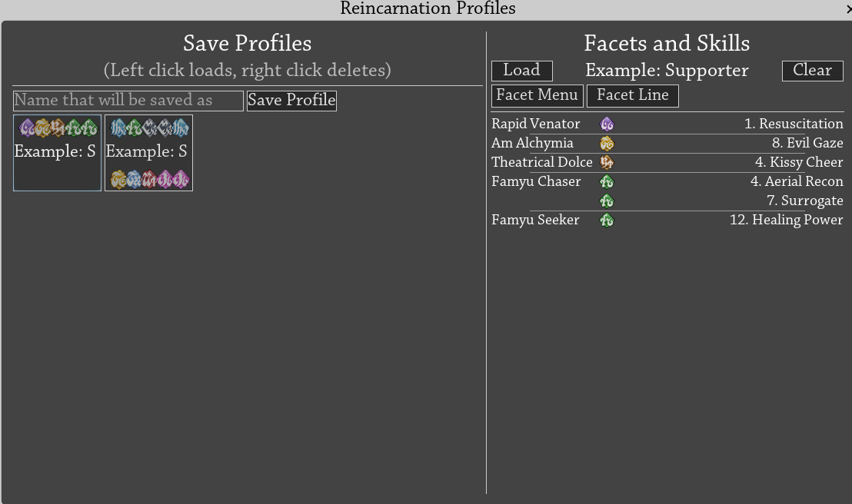The height and width of the screenshot is (504, 852).
Task: Focus the profile name input field
Action: pos(128,101)
